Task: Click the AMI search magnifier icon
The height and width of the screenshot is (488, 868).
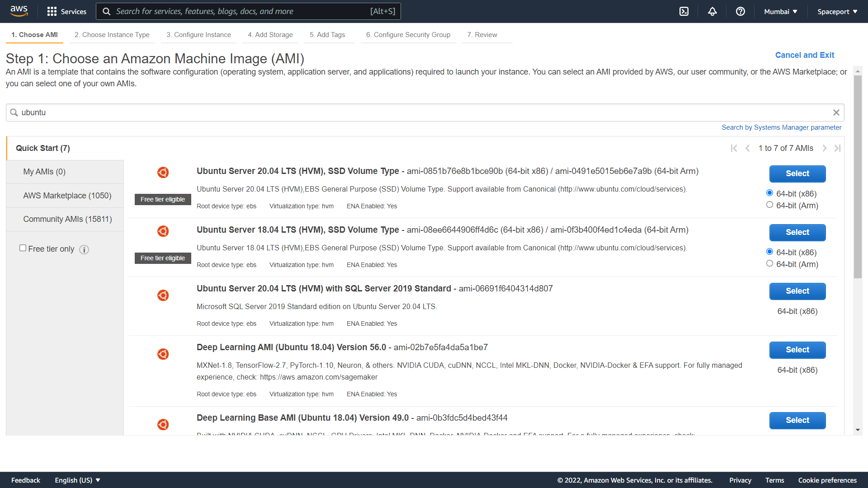Action: (14, 113)
